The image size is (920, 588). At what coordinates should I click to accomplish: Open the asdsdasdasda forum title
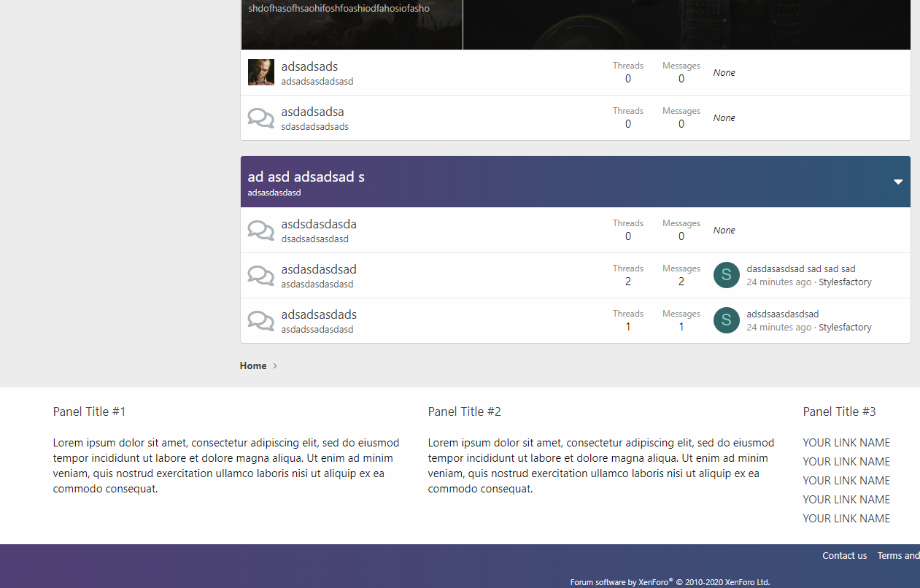coord(319,224)
